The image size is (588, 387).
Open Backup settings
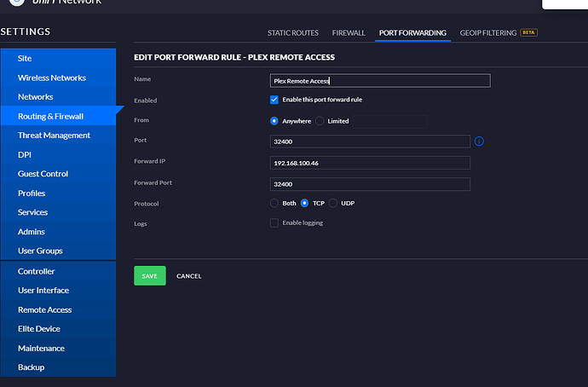58,367
